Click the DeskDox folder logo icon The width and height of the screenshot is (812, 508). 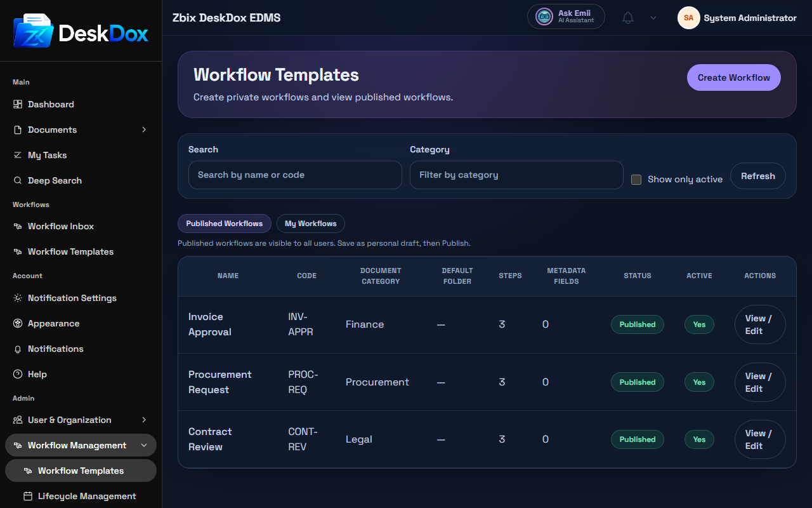click(33, 30)
